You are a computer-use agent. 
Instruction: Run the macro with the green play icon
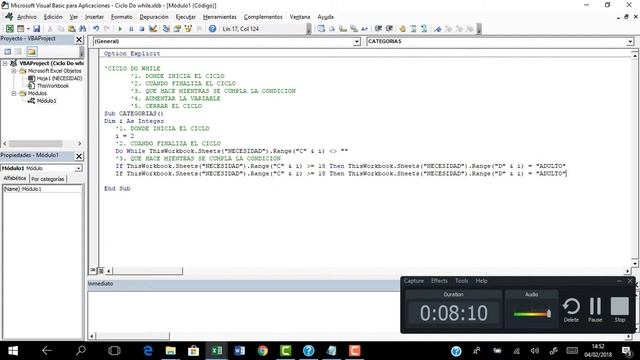pyautogui.click(x=120, y=29)
